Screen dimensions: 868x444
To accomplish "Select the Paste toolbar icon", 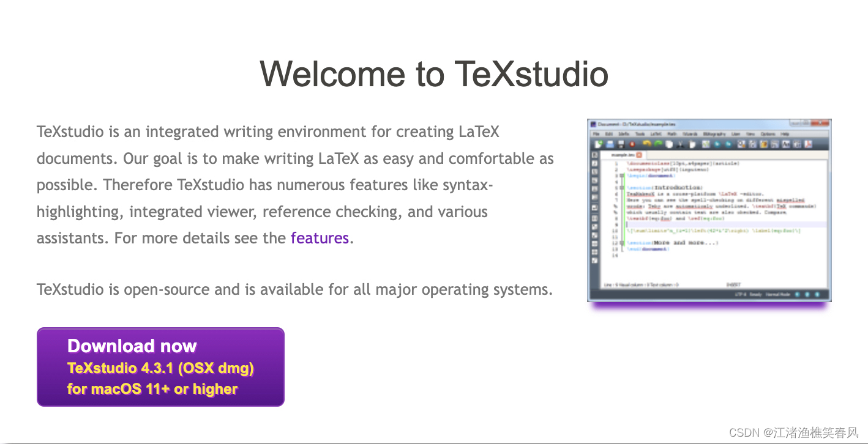I will click(692, 144).
